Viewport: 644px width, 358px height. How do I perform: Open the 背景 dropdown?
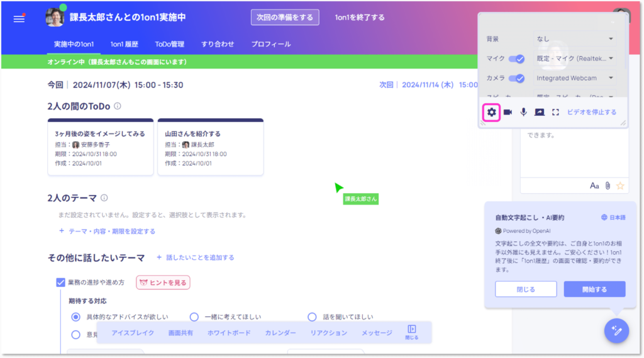(x=575, y=38)
